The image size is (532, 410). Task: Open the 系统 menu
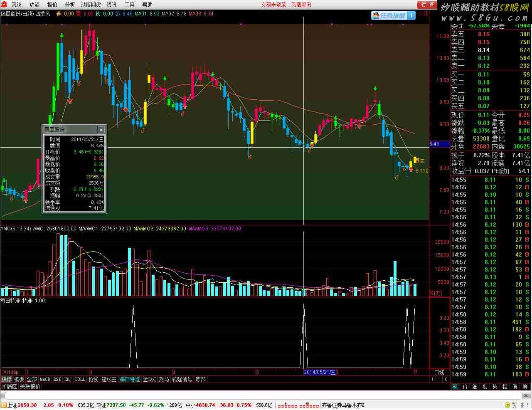coord(17,5)
